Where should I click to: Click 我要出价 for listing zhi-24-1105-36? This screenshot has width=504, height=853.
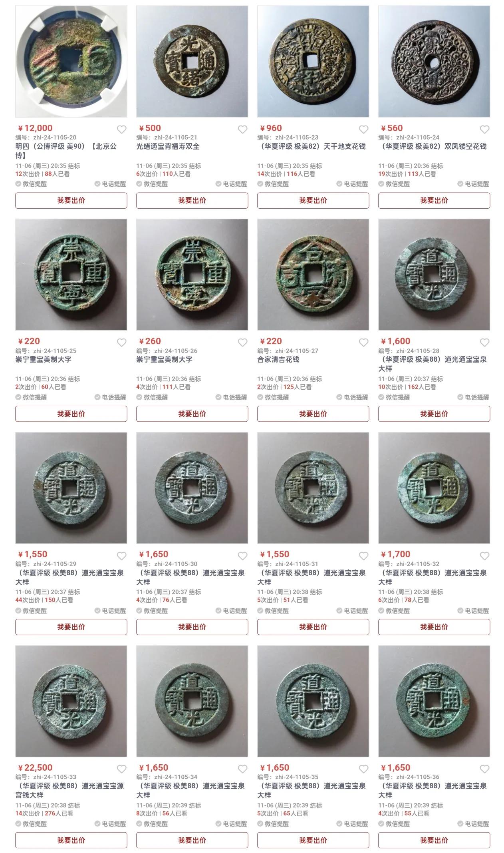point(434,840)
